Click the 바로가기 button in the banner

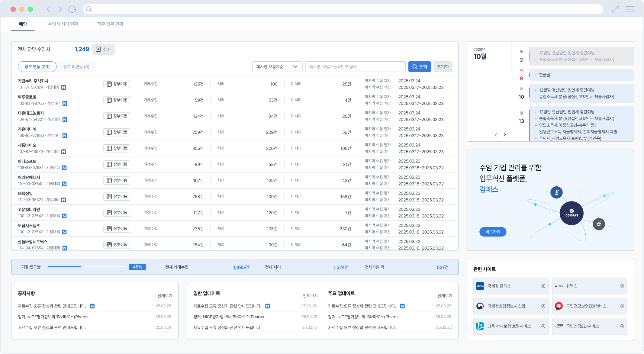point(493,232)
